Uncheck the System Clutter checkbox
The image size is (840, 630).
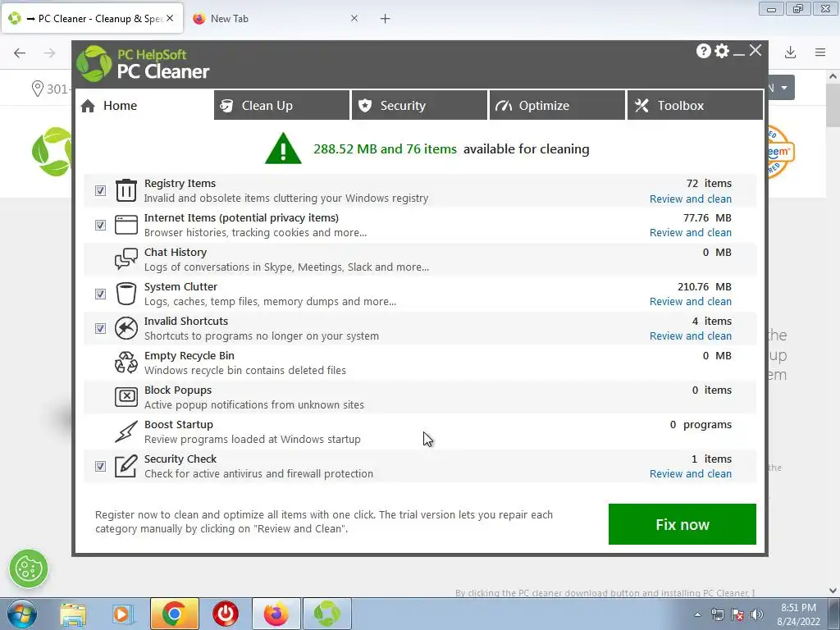coord(100,294)
